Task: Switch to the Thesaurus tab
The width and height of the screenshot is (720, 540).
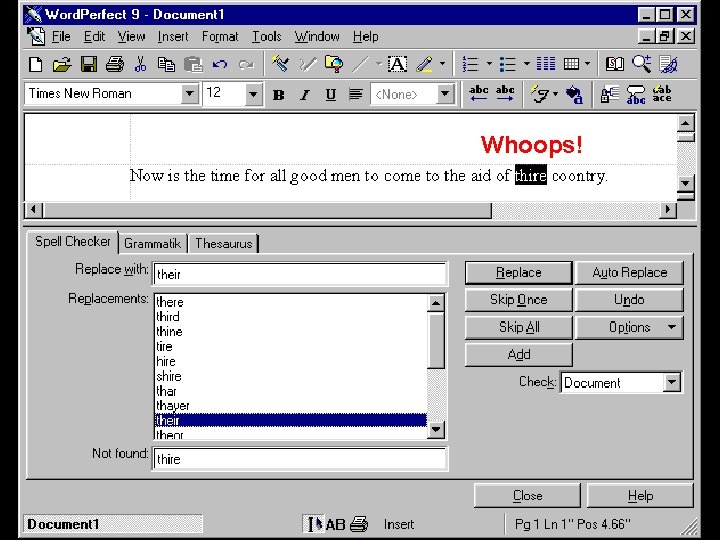Action: pyautogui.click(x=224, y=243)
